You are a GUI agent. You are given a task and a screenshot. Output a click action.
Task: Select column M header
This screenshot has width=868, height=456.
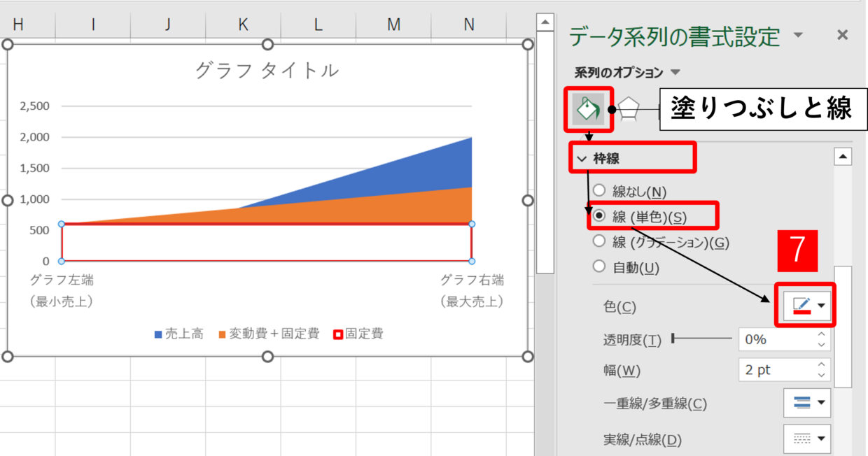coord(393,24)
